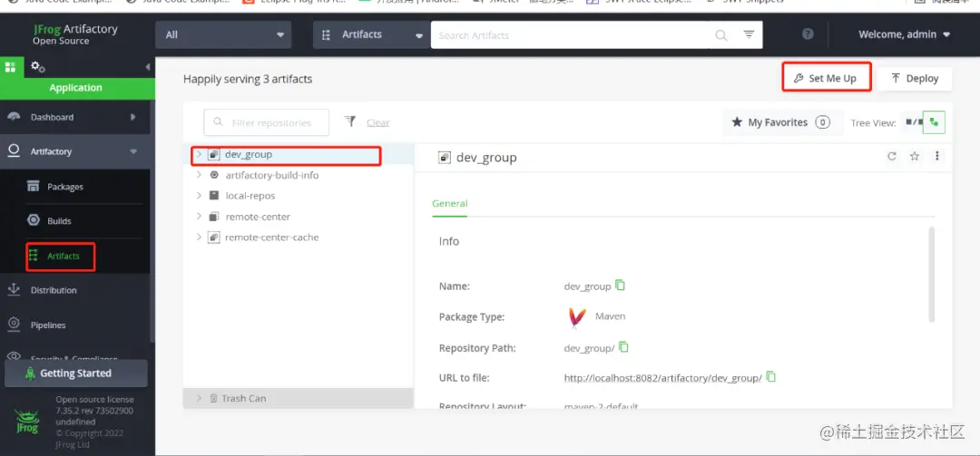Expand the Trash Can node
This screenshot has width=980, height=456.
[x=199, y=398]
